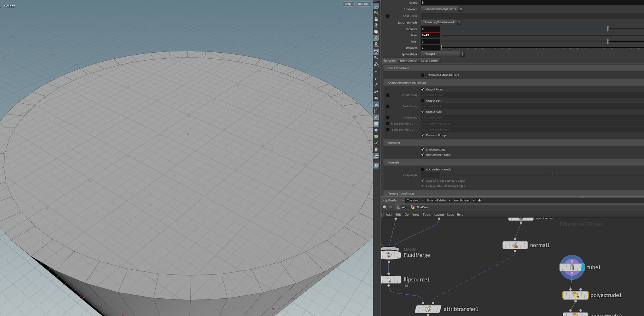Open the Divide Into dropdown
The image size is (644, 316).
pos(442,9)
